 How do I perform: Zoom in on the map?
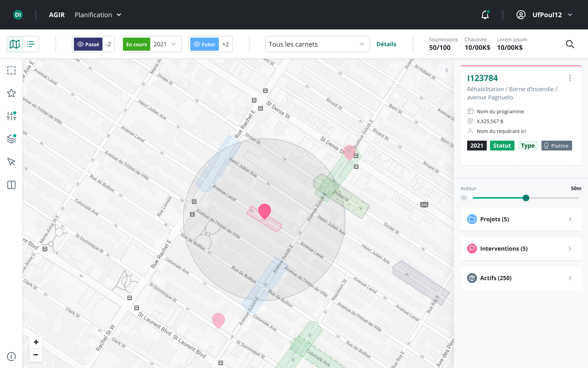[x=36, y=342]
